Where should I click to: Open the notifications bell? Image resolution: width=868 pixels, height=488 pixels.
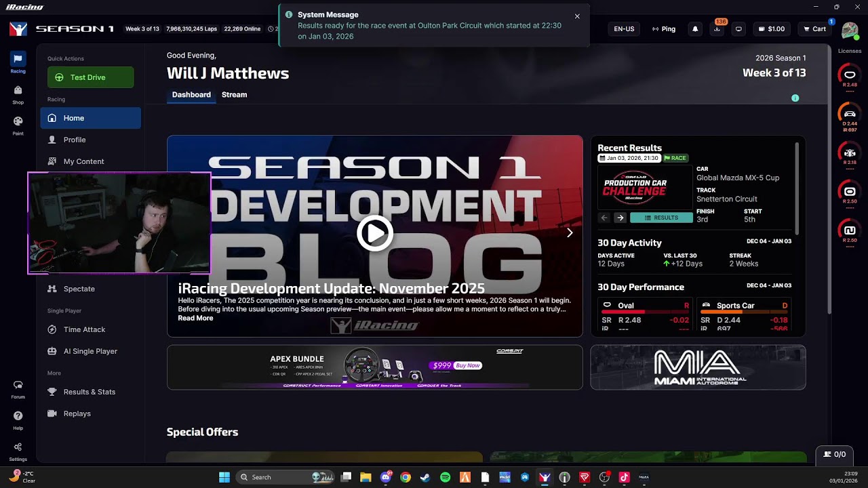pos(695,29)
